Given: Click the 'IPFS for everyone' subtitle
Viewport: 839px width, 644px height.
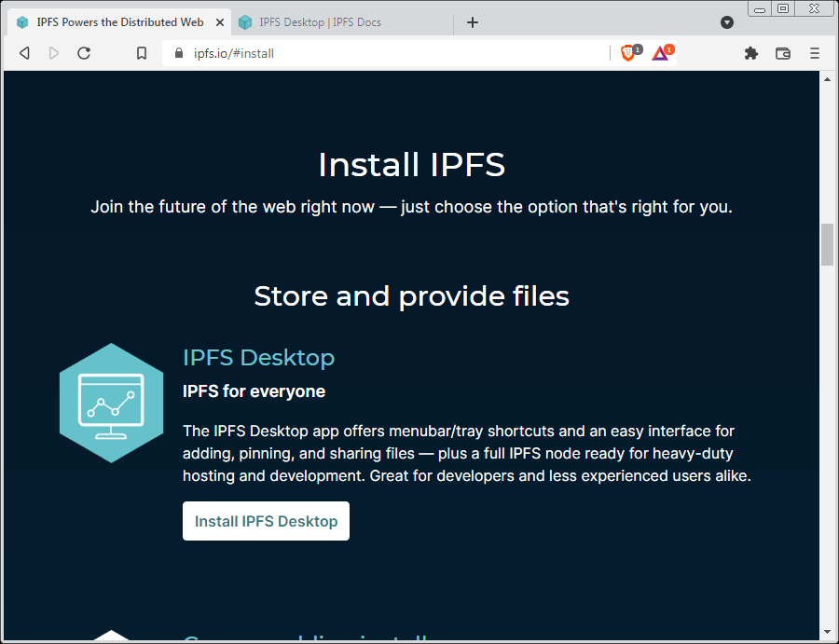Looking at the screenshot, I should point(254,391).
